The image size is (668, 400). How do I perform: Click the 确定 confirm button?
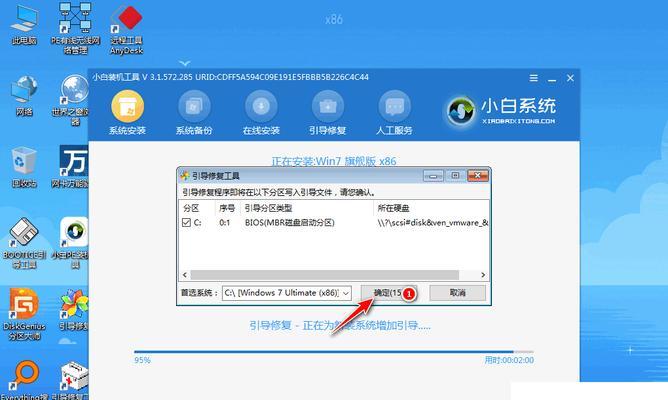[x=388, y=293]
